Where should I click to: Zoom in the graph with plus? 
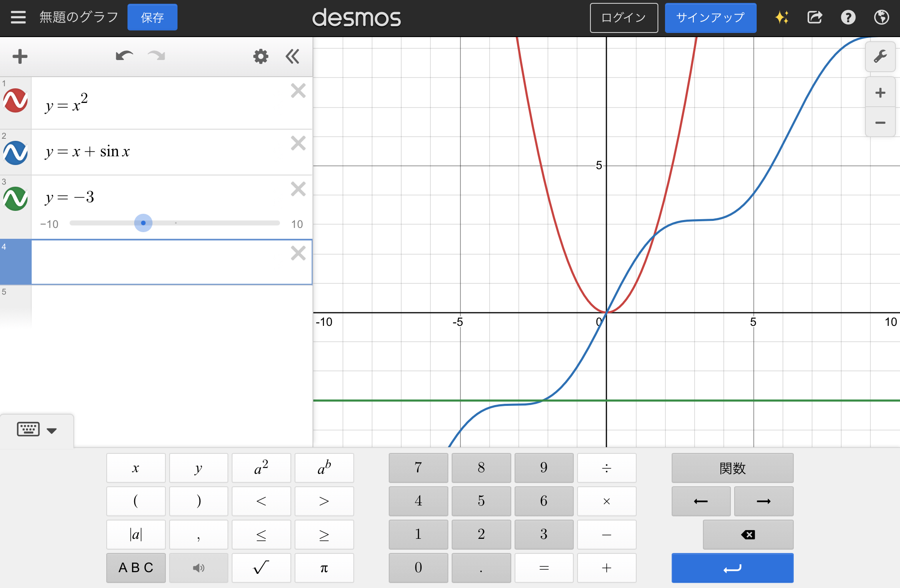pos(880,93)
